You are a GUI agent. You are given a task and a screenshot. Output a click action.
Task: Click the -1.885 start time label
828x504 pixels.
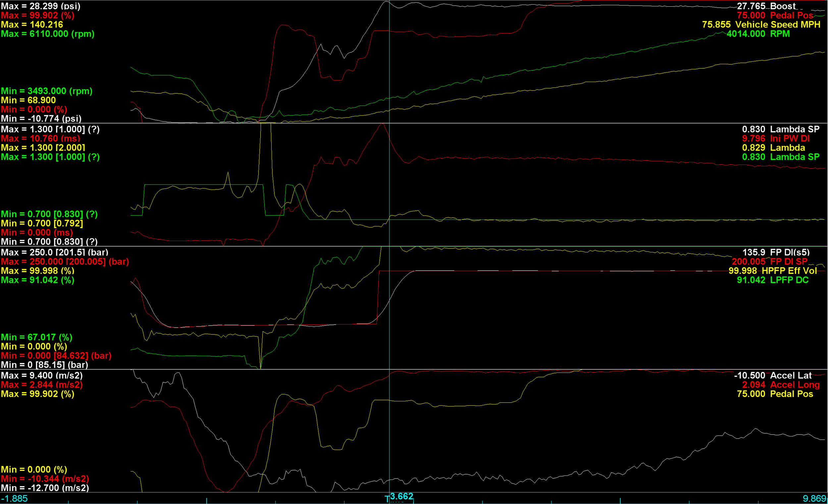(14, 499)
